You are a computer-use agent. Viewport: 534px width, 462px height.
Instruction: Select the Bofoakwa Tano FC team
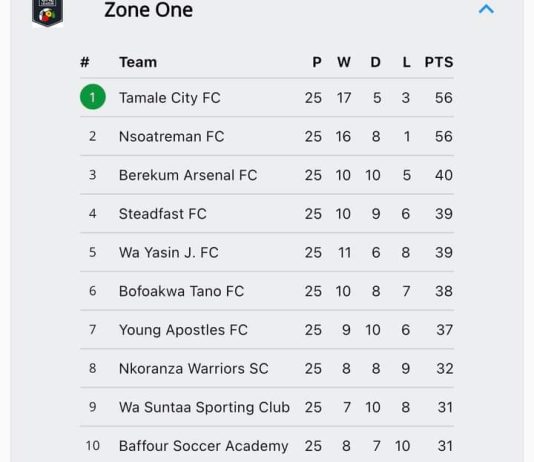point(267,291)
